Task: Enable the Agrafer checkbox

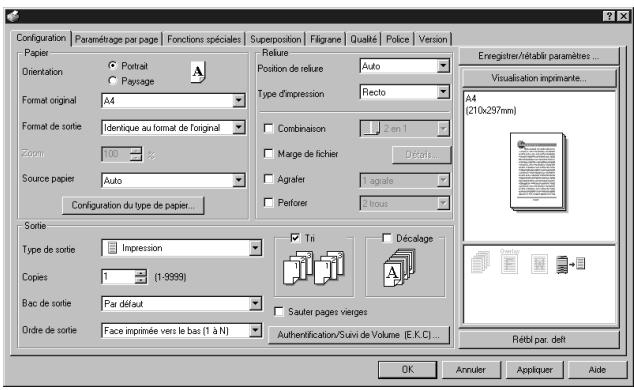Action: click(268, 179)
